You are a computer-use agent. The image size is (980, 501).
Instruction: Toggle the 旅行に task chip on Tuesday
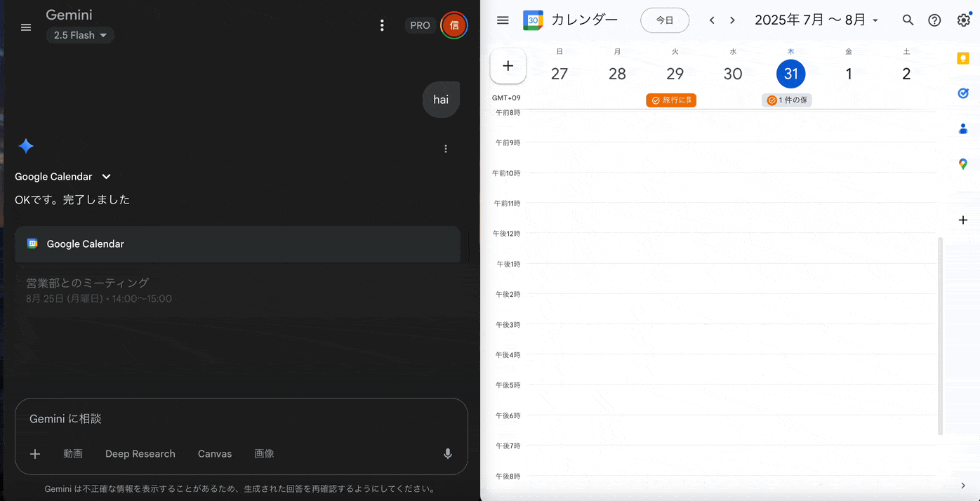(x=671, y=100)
